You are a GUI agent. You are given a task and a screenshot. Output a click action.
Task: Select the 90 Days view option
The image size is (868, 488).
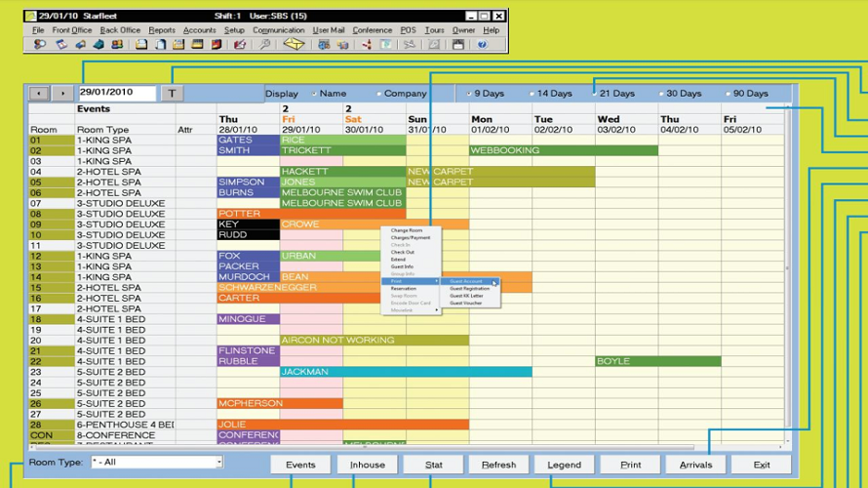(728, 94)
